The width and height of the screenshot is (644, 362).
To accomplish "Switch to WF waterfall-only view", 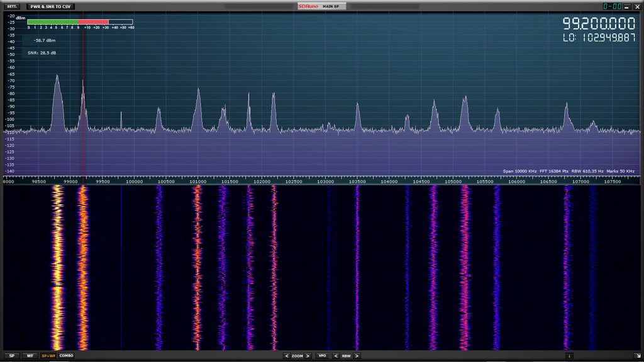I will tap(30, 356).
